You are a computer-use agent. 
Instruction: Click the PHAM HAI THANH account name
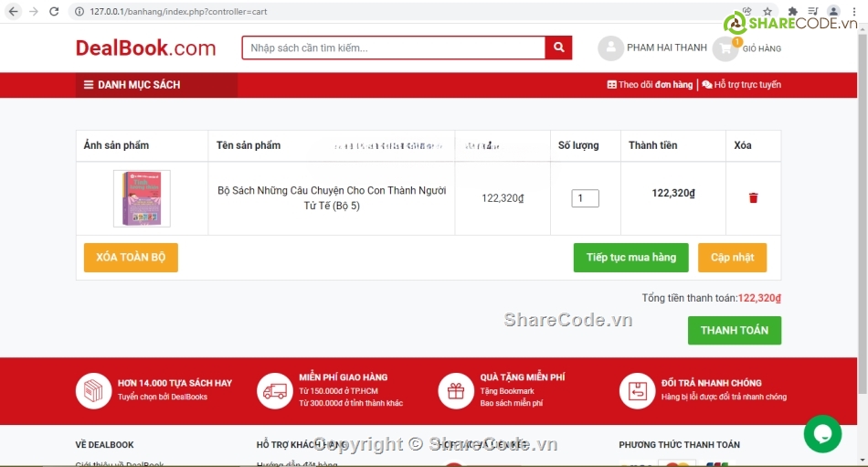pos(666,48)
